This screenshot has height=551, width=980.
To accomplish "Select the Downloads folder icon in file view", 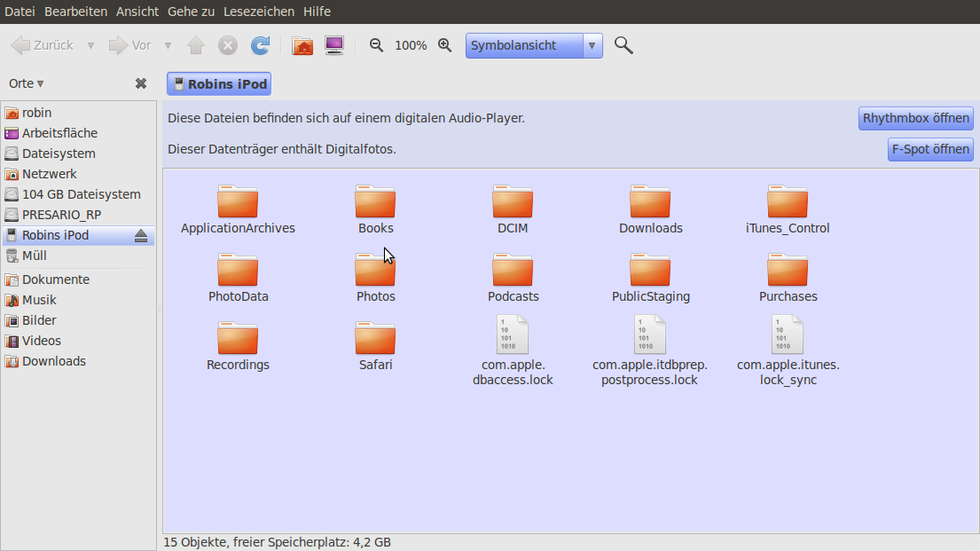I will click(x=650, y=201).
